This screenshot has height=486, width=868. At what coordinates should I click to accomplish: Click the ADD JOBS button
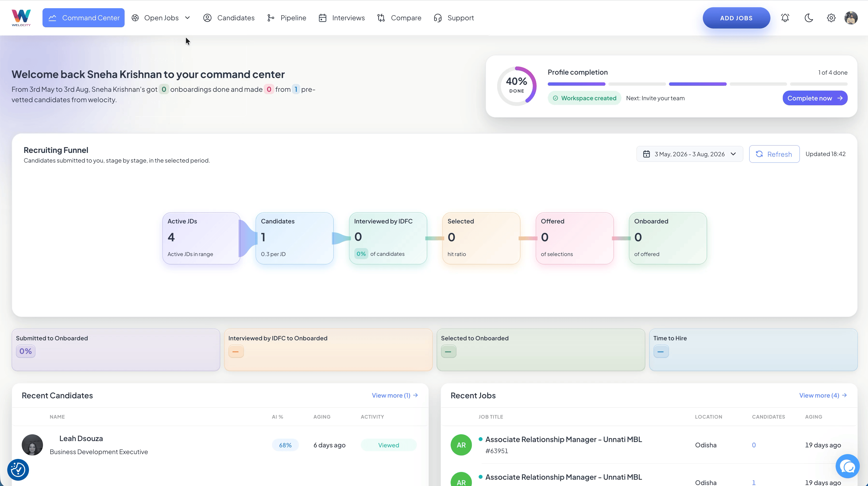pyautogui.click(x=736, y=18)
